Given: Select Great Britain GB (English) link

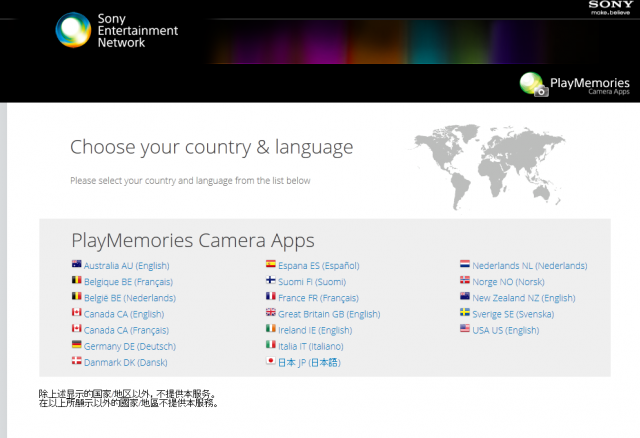Looking at the screenshot, I should tap(329, 314).
